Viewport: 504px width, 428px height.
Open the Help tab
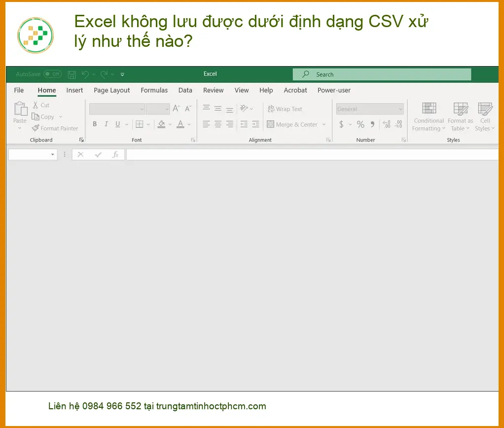(266, 90)
